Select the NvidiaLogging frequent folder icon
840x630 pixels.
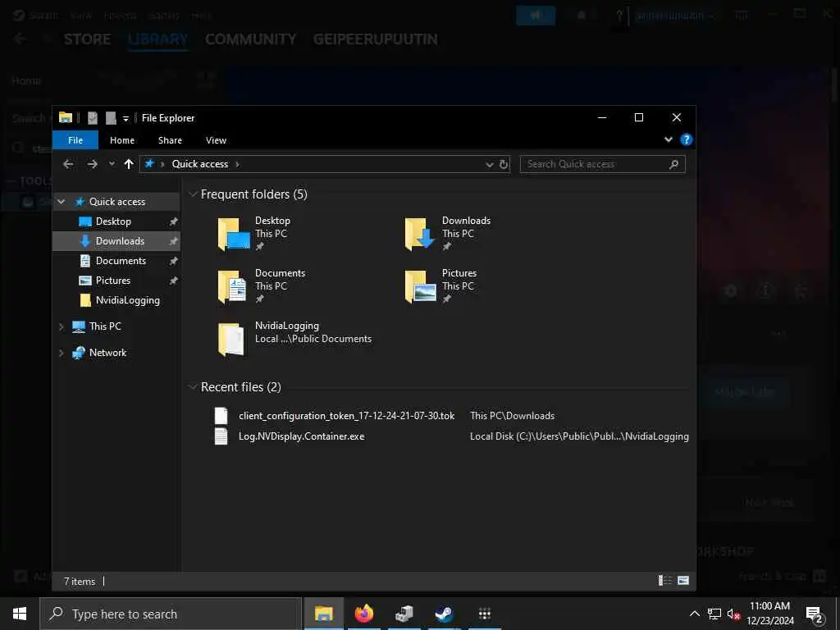pos(231,339)
